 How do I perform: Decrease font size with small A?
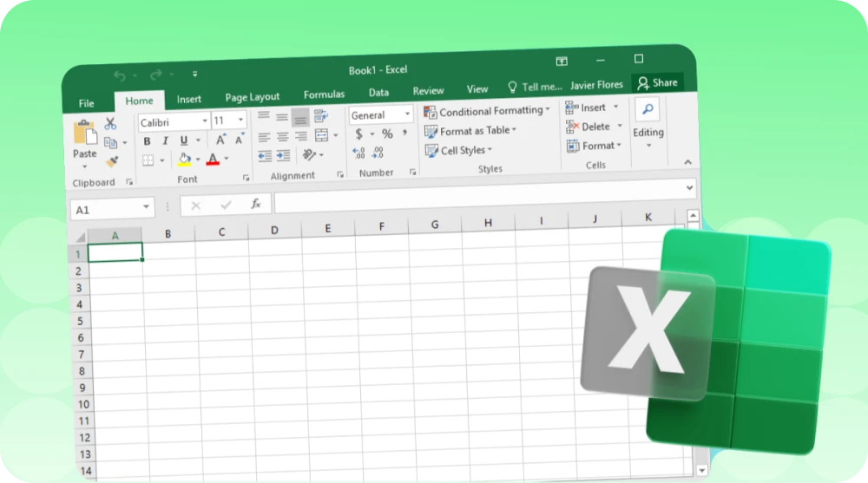point(240,140)
